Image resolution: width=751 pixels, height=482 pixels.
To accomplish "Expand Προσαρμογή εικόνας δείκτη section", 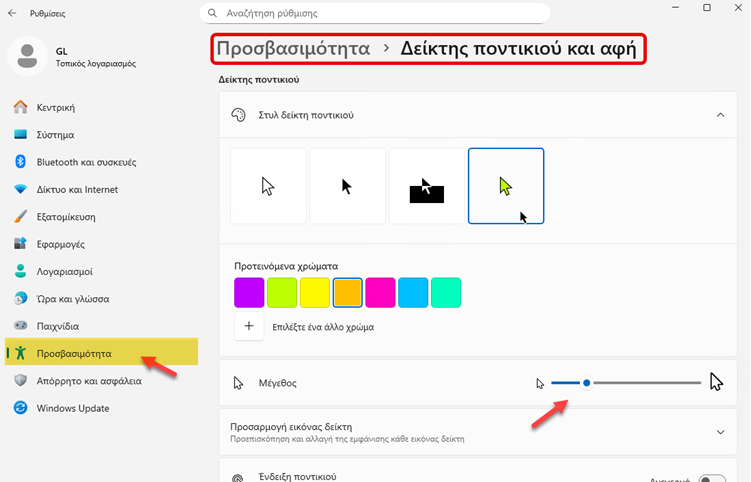I will (720, 432).
